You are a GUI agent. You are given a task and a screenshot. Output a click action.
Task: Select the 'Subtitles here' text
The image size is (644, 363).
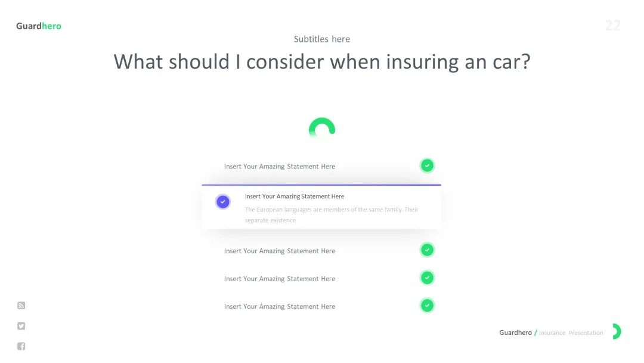pyautogui.click(x=322, y=39)
